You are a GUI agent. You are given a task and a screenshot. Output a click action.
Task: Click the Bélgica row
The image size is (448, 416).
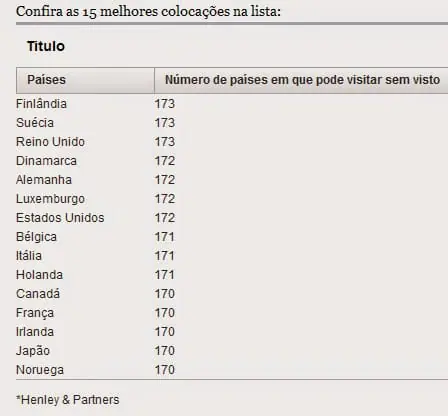pyautogui.click(x=232, y=237)
